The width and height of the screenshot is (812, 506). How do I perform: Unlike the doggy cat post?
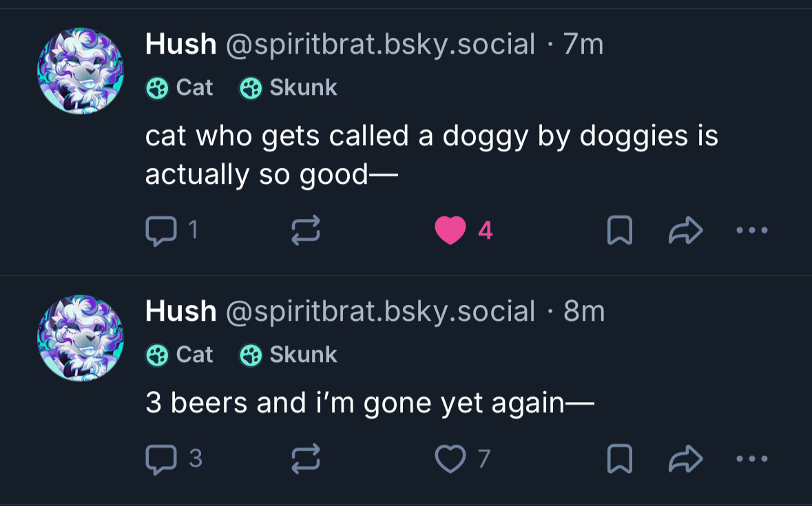point(450,231)
